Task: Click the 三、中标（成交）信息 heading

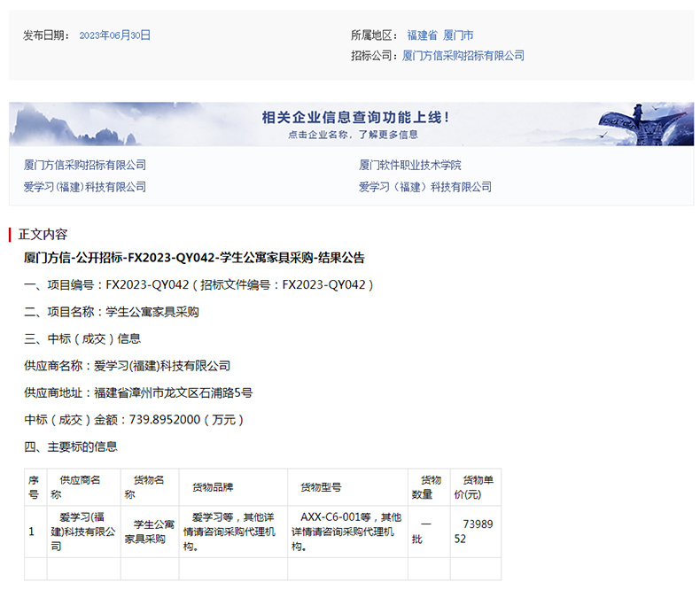Action: (82, 338)
